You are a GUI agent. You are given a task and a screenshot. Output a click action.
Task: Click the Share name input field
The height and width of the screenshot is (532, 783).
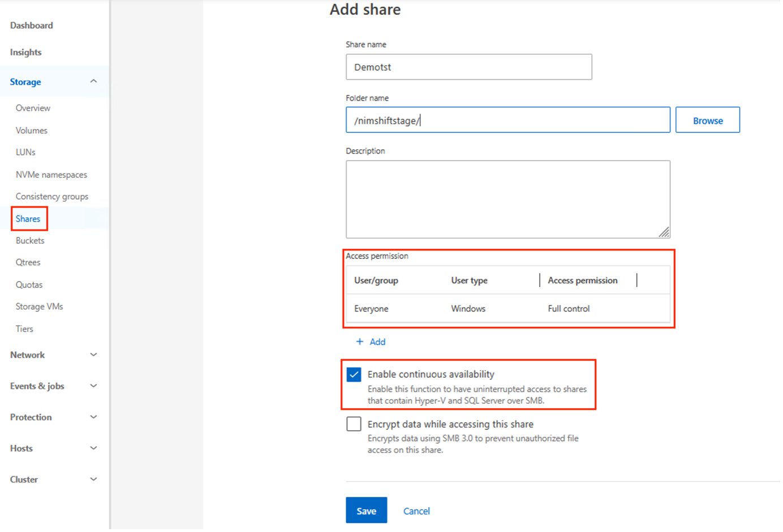(x=468, y=67)
